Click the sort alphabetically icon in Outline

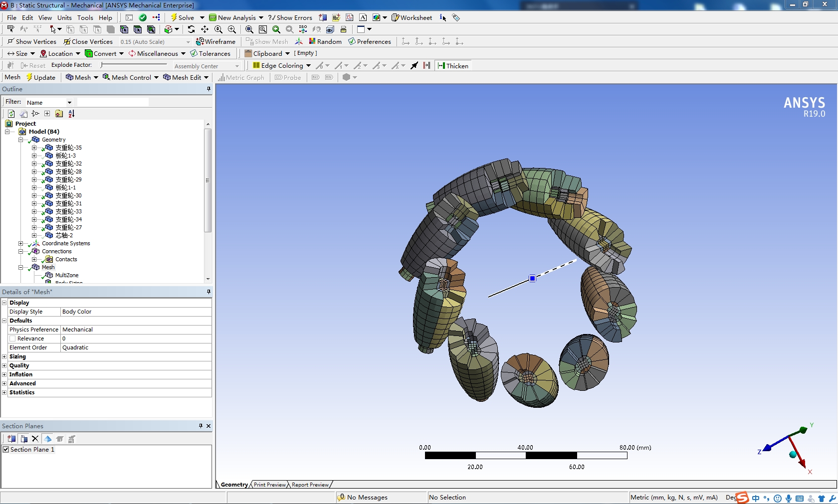tap(71, 114)
